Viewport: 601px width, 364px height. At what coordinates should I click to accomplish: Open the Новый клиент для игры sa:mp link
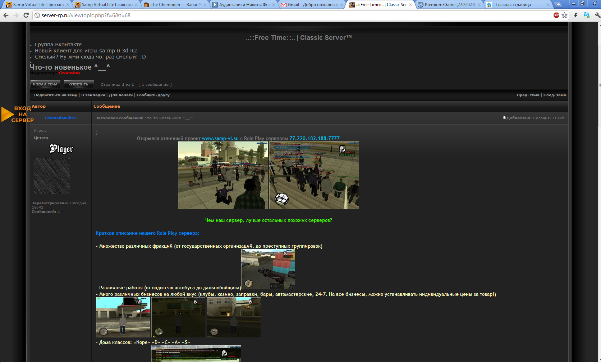pyautogui.click(x=86, y=51)
